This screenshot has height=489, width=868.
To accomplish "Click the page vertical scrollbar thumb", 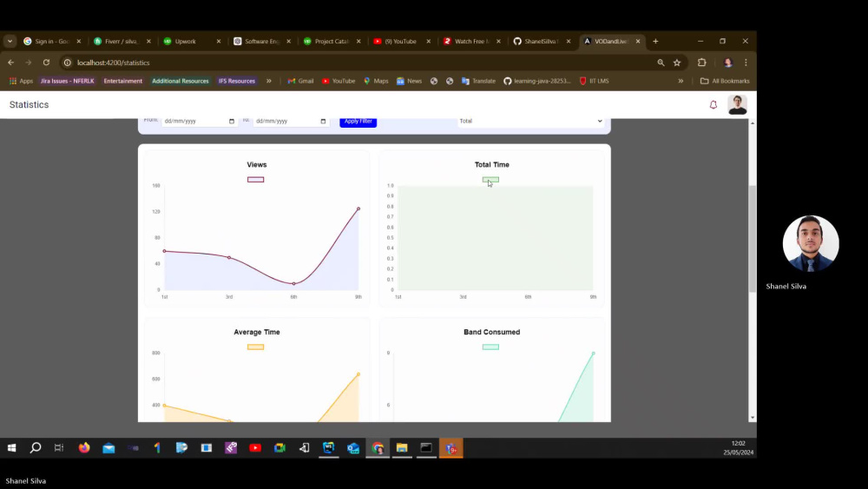I will coord(753,239).
